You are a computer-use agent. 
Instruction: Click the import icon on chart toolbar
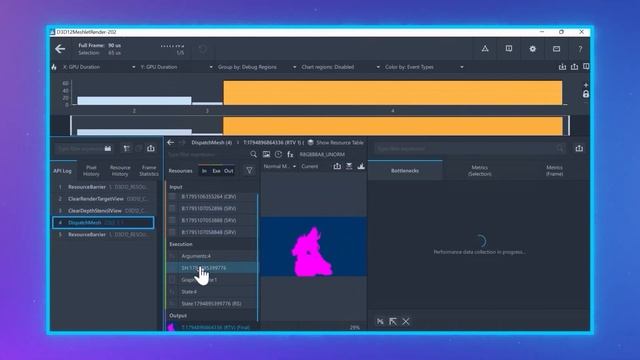point(562,67)
